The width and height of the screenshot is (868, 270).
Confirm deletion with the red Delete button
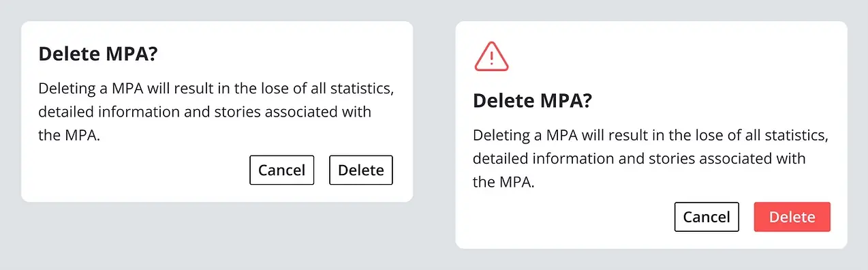pos(792,217)
